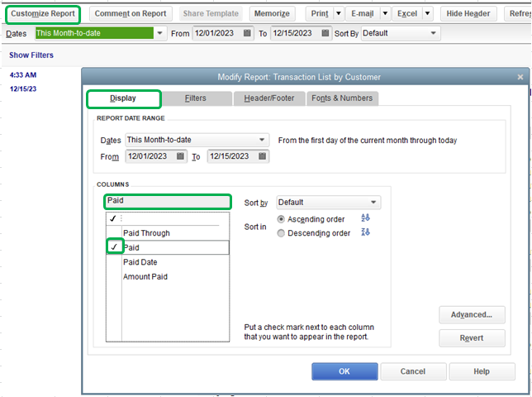Open calendar for toolbar From date
532x397 pixels.
point(247,33)
